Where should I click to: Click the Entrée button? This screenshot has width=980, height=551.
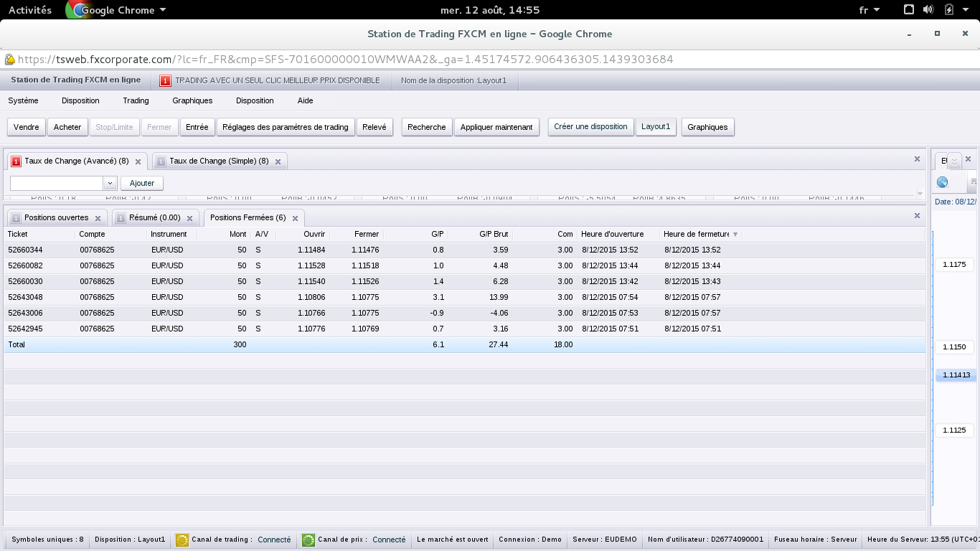point(197,127)
